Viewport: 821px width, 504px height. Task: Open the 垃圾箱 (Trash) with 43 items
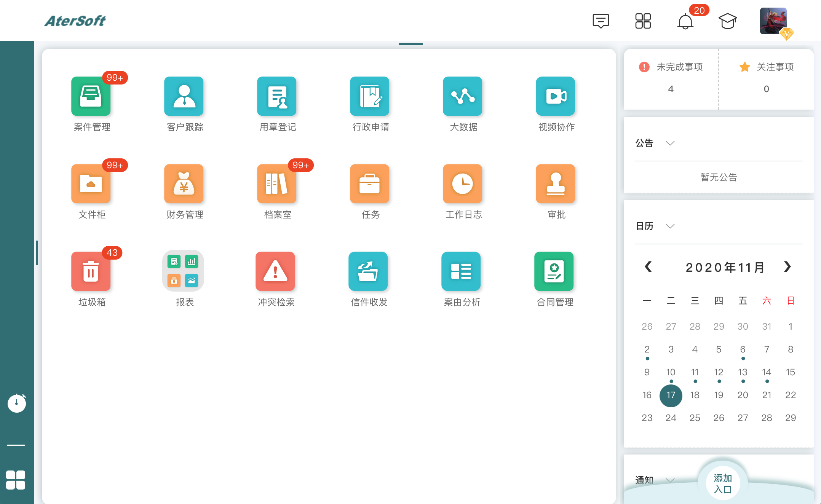pos(91,271)
